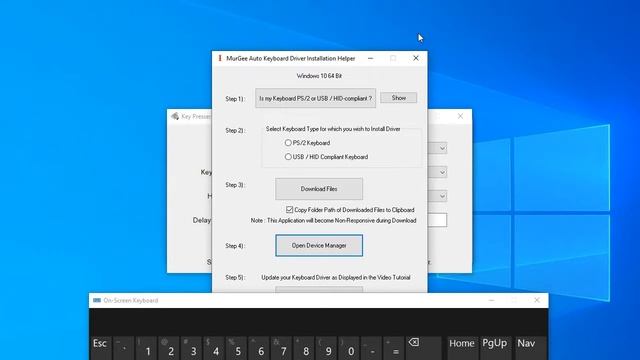This screenshot has height=360, width=640.
Task: Click the Delay input field in Key Presser
Action: [x=437, y=220]
